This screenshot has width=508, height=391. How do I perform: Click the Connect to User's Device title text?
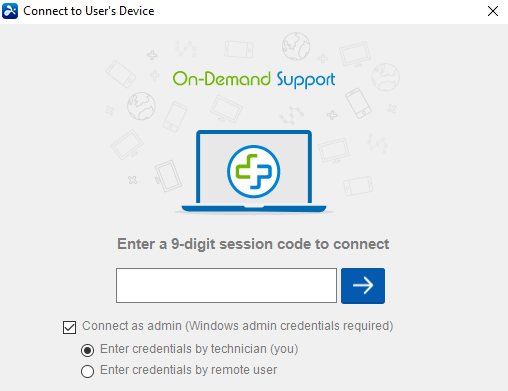[x=89, y=11]
